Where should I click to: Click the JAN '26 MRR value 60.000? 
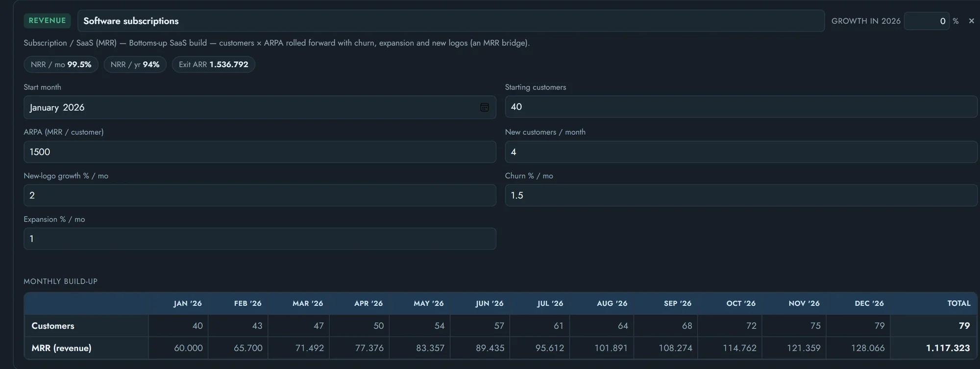tap(188, 348)
